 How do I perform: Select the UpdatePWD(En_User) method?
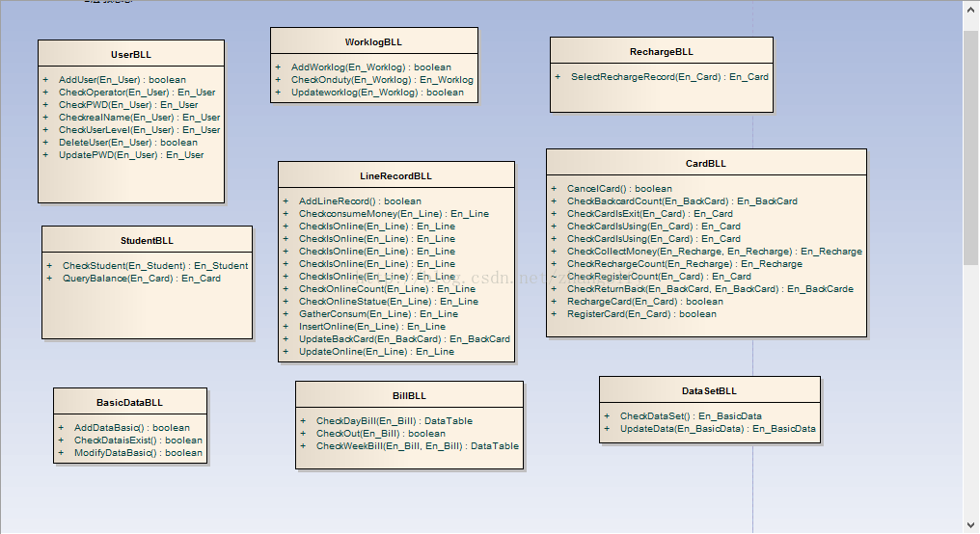(x=131, y=155)
